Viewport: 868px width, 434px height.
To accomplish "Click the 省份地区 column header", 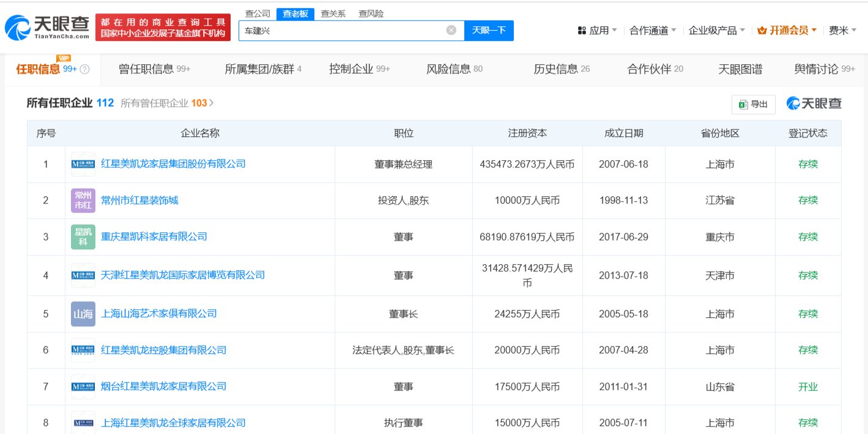I will point(720,133).
